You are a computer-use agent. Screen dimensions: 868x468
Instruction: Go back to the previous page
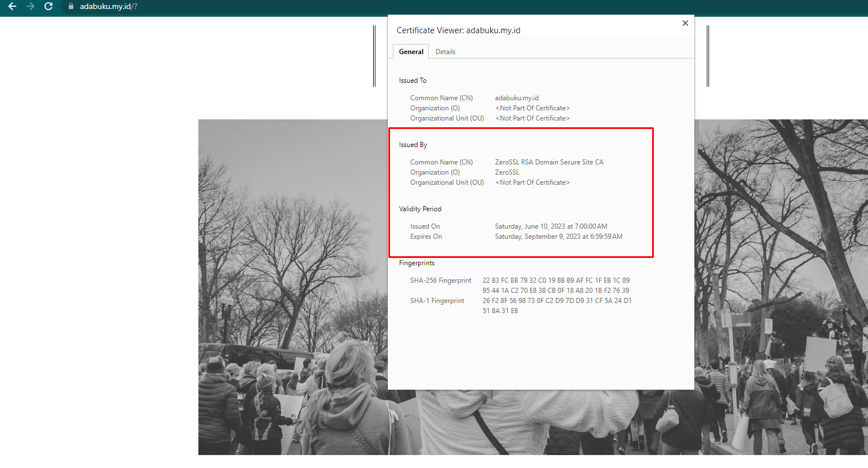click(x=12, y=6)
